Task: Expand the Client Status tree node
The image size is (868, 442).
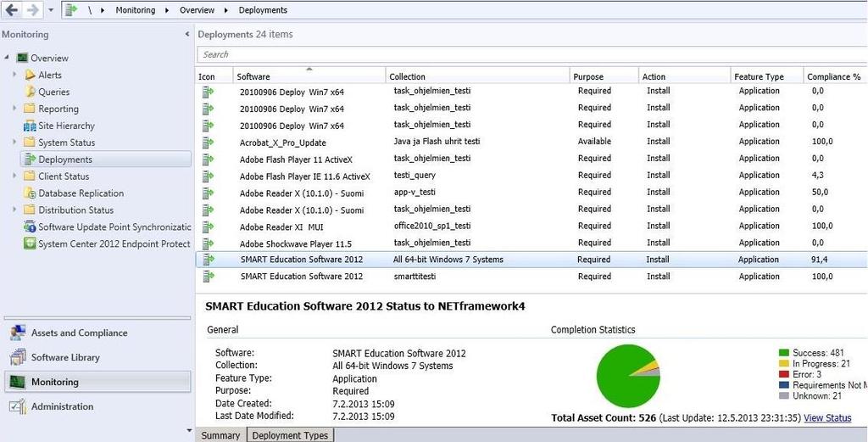Action: pyautogui.click(x=15, y=176)
